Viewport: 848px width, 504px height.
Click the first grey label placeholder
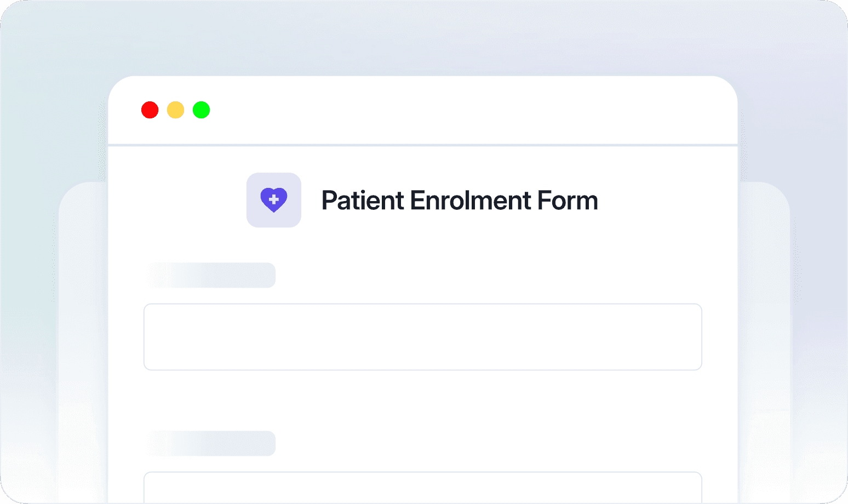[x=212, y=275]
